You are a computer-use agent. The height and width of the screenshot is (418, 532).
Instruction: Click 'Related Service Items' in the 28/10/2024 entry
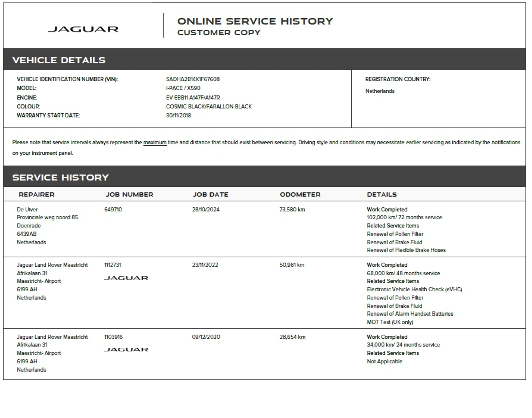pyautogui.click(x=393, y=226)
